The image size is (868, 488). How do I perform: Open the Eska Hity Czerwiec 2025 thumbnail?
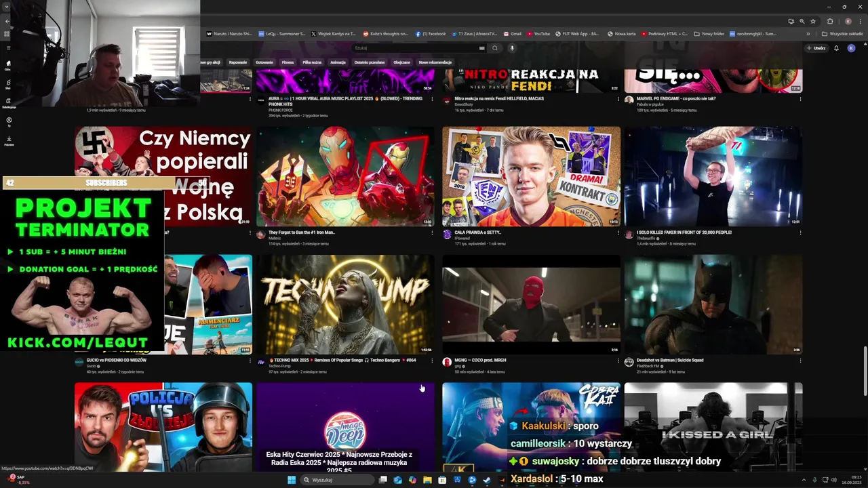pyautogui.click(x=345, y=427)
